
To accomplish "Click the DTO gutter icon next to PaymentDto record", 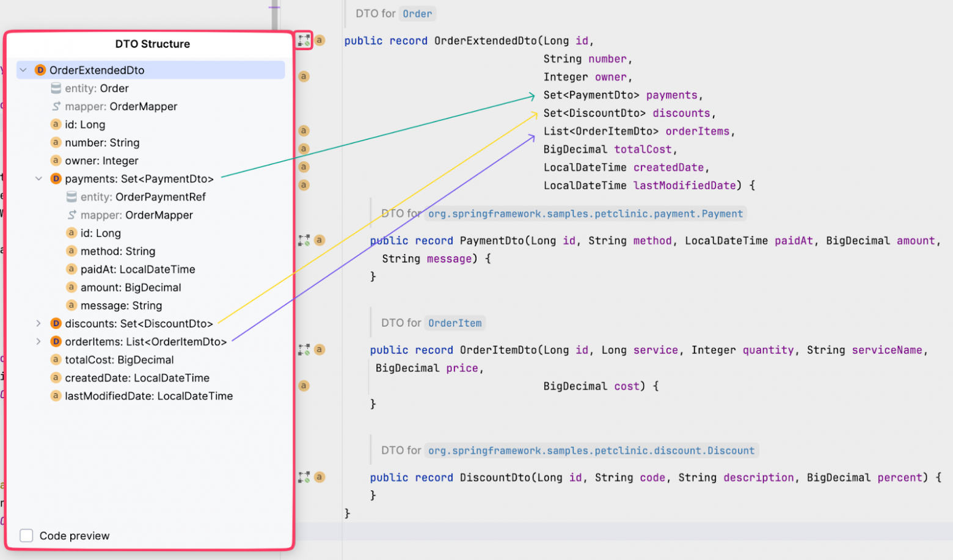I will [304, 240].
